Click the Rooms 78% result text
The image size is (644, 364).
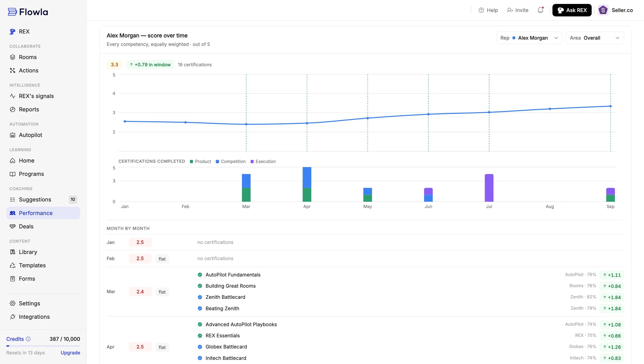pyautogui.click(x=583, y=286)
